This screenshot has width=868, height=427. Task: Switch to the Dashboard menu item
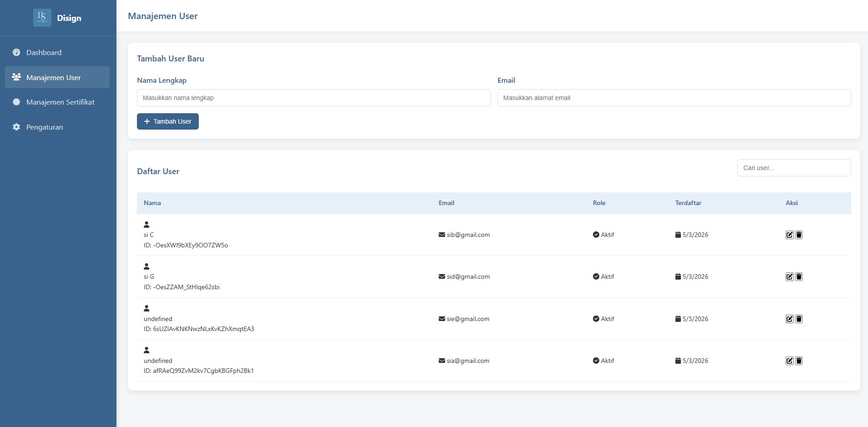click(x=44, y=52)
